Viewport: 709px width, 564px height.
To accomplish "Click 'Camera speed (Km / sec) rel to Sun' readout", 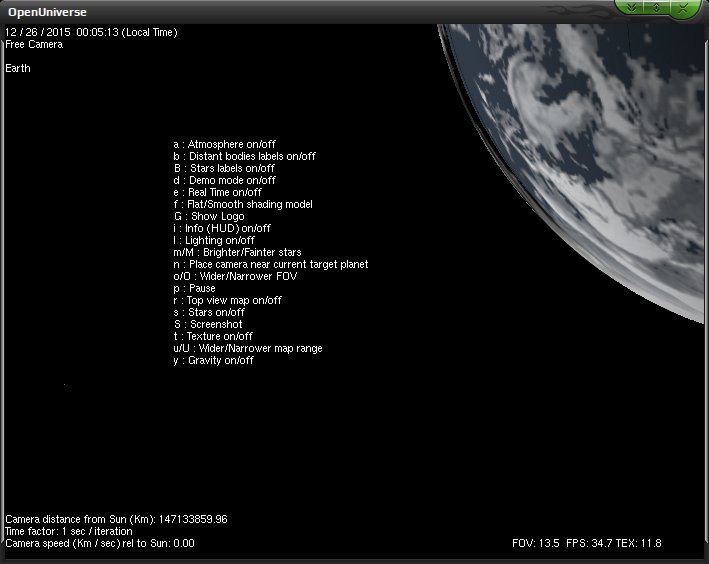I will [x=100, y=543].
